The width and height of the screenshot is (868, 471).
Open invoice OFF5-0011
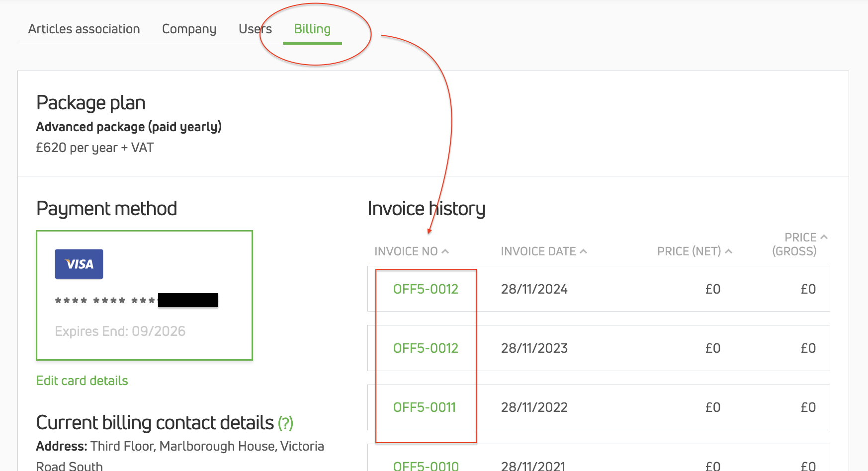coord(425,407)
